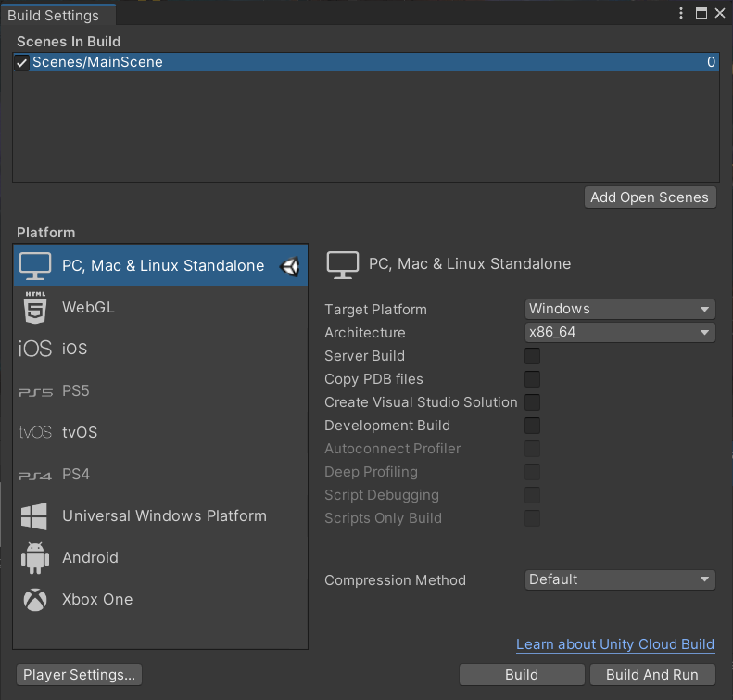Maximize the Build Settings window
Viewport: 733px width, 700px height.
(x=701, y=13)
